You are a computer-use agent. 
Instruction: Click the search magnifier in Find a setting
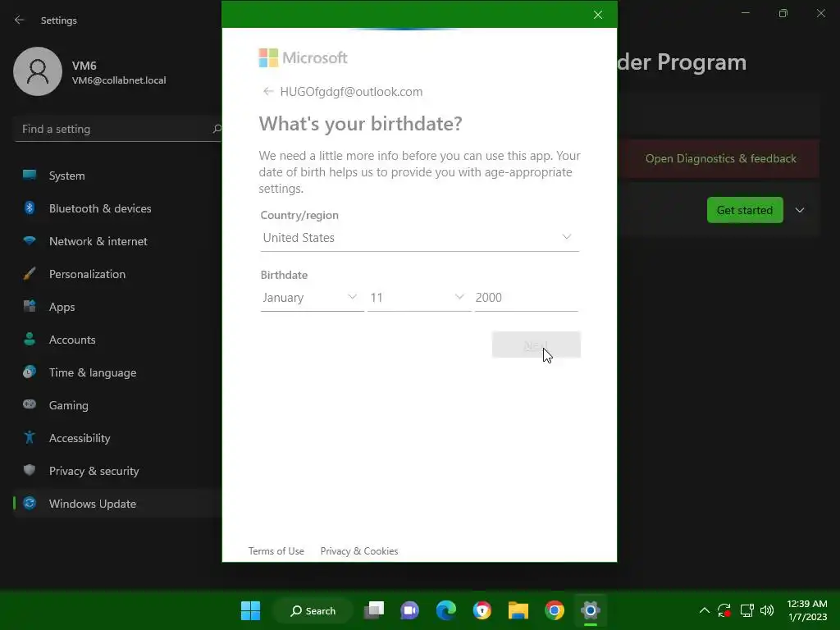[x=217, y=129]
